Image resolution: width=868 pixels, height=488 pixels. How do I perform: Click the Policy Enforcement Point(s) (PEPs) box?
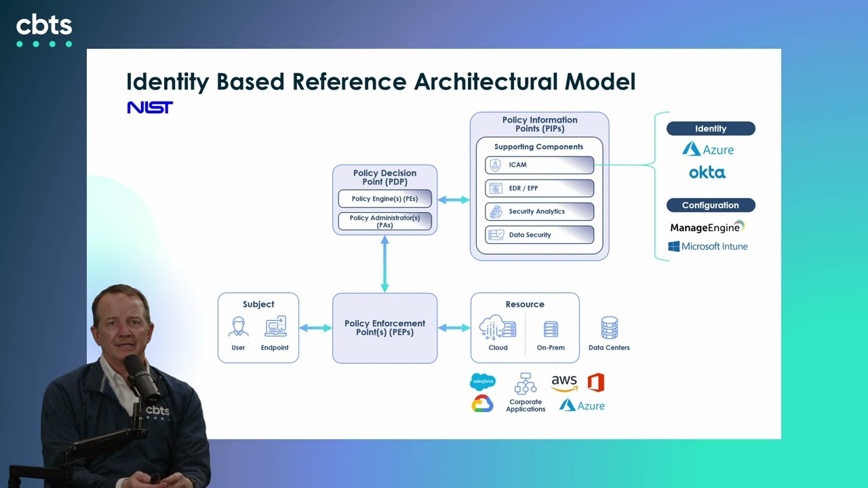pos(384,328)
